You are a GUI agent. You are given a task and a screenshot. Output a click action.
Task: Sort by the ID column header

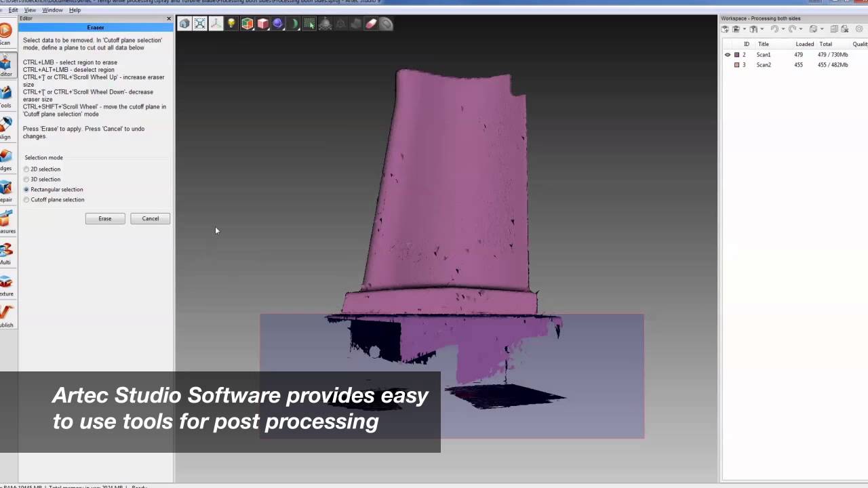(x=747, y=44)
